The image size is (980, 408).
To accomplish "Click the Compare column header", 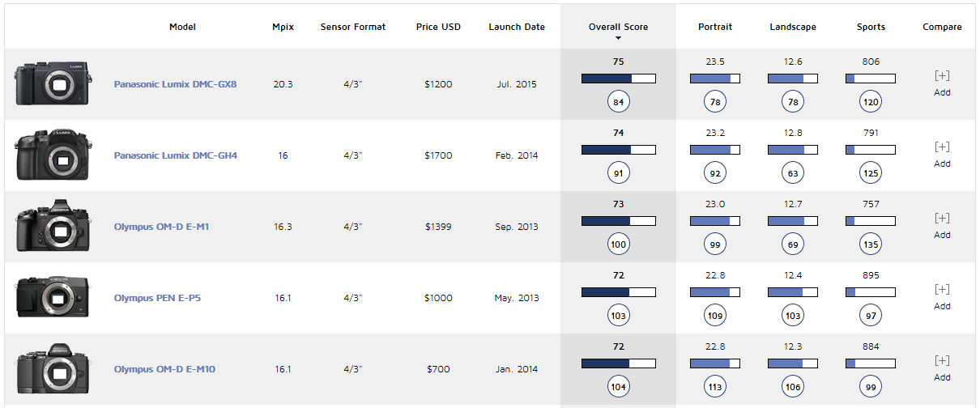I will (x=942, y=27).
